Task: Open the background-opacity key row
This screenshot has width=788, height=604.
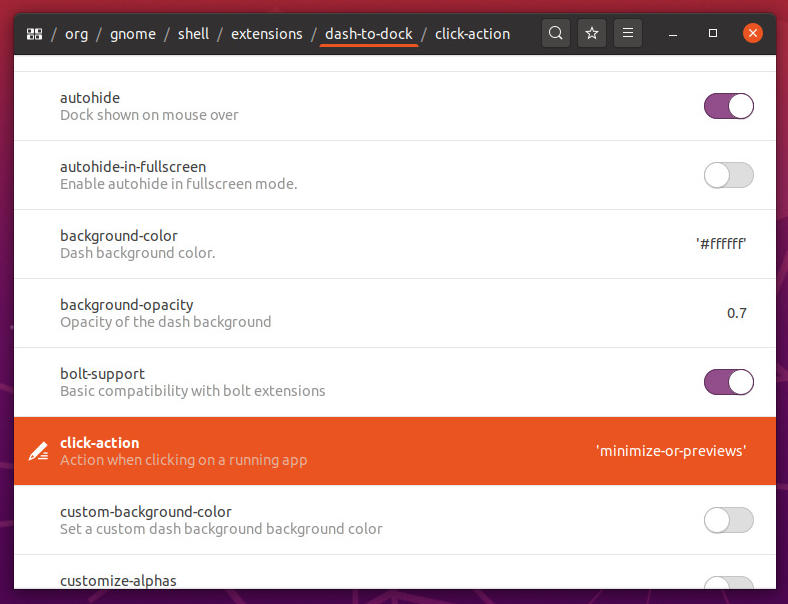Action: click(395, 313)
